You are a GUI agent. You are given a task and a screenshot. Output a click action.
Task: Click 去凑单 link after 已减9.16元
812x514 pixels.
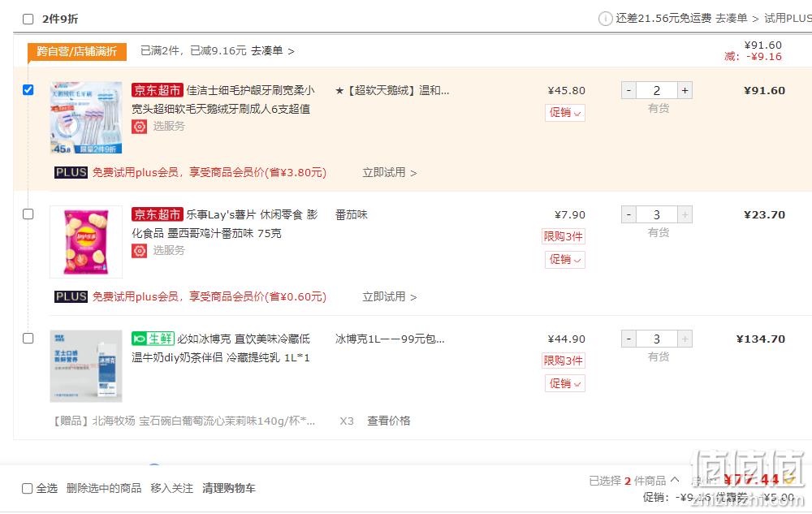click(272, 50)
